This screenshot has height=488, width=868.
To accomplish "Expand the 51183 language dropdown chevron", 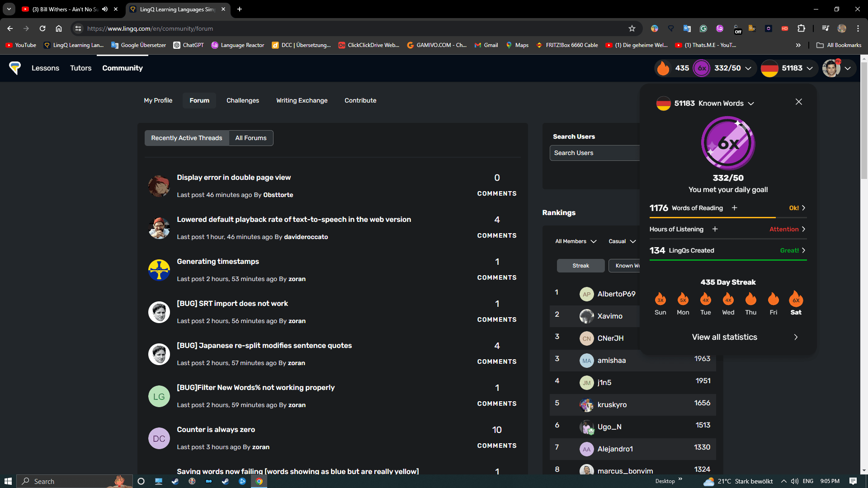I will point(810,68).
